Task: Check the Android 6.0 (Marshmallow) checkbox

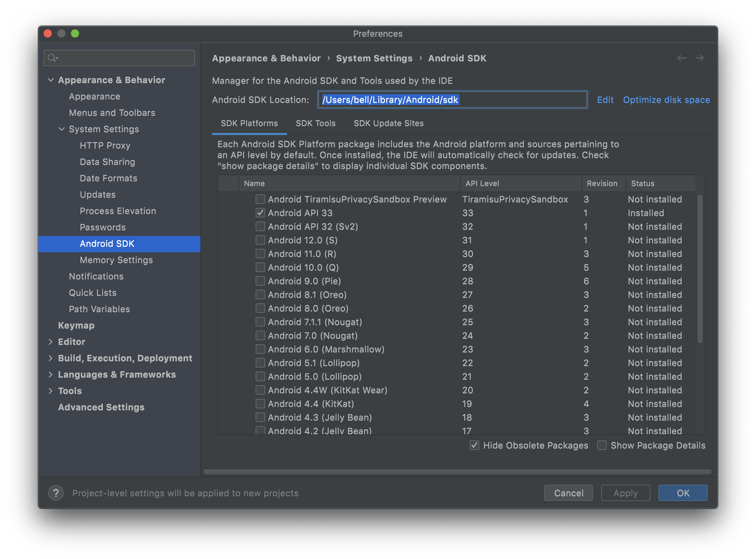Action: pos(260,349)
